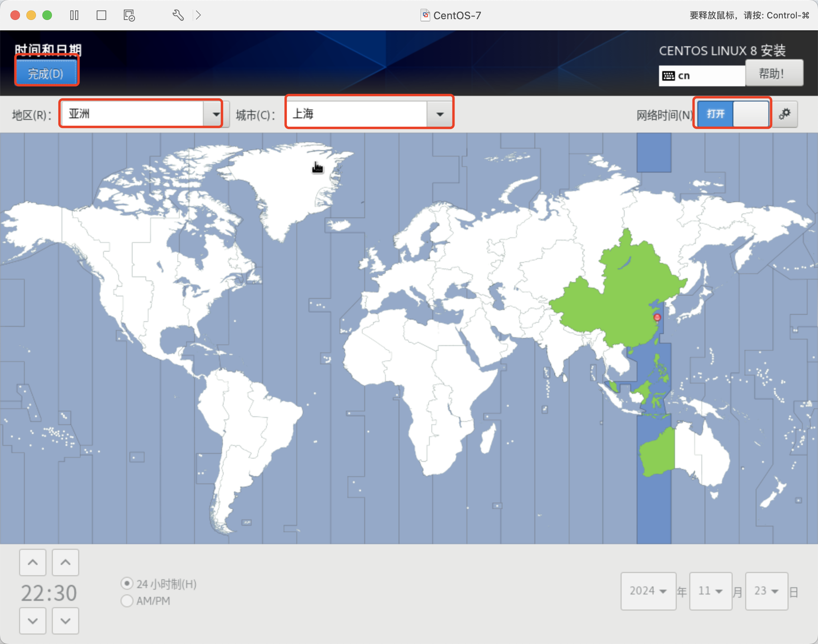Select the 24 小时制(H) radio button

pos(127,584)
